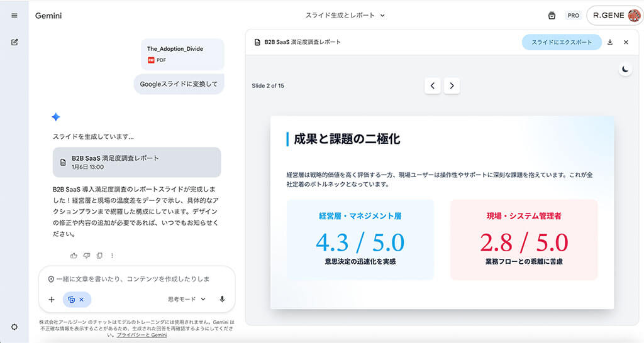644x343 pixels.
Task: Close the canvas panel
Action: (626, 42)
